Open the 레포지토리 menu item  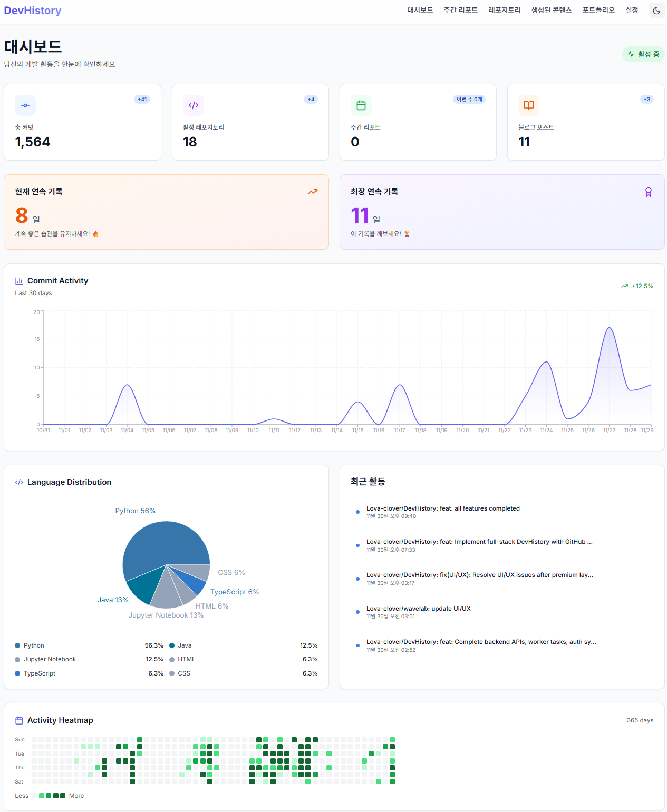click(x=504, y=10)
